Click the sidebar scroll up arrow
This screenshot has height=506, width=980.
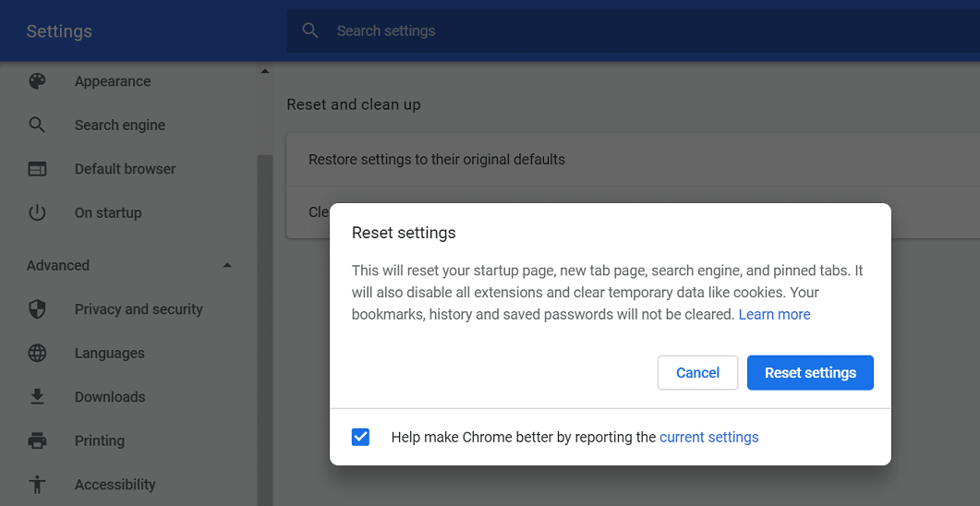tap(265, 71)
